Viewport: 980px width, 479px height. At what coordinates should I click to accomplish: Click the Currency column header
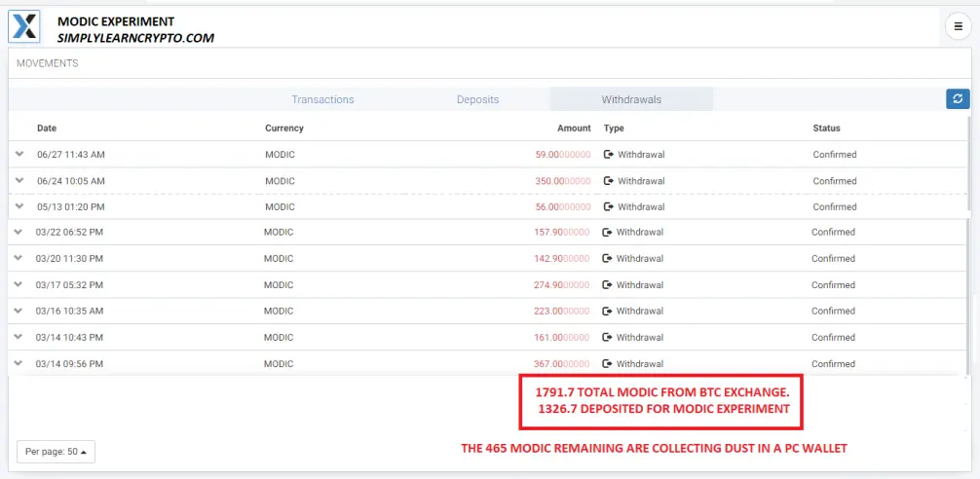[x=284, y=128]
